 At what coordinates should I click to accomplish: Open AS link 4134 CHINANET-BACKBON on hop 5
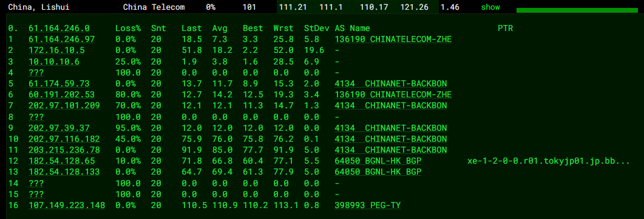click(x=391, y=83)
